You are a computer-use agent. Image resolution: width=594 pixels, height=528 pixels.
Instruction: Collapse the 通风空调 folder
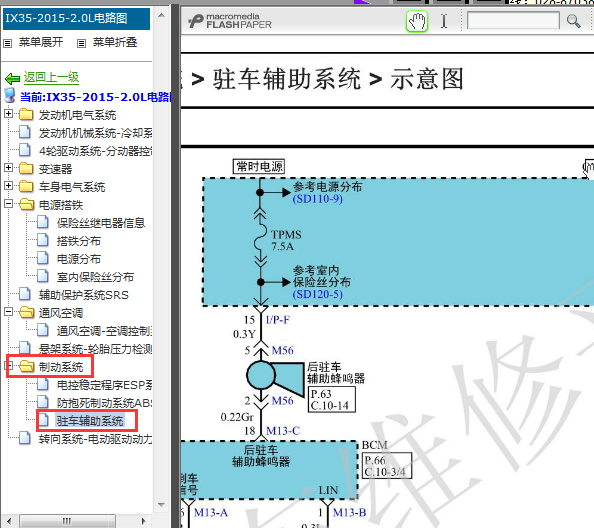(8, 312)
